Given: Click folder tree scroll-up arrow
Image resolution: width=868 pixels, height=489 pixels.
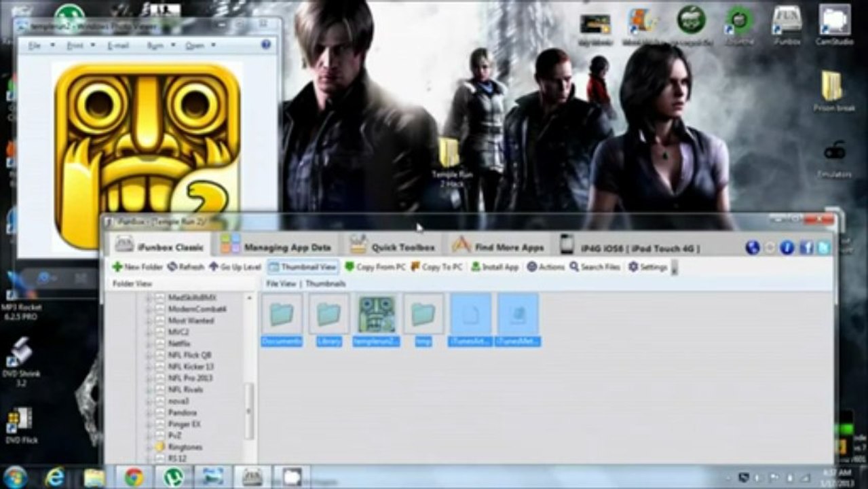Looking at the screenshot, I should 249,297.
